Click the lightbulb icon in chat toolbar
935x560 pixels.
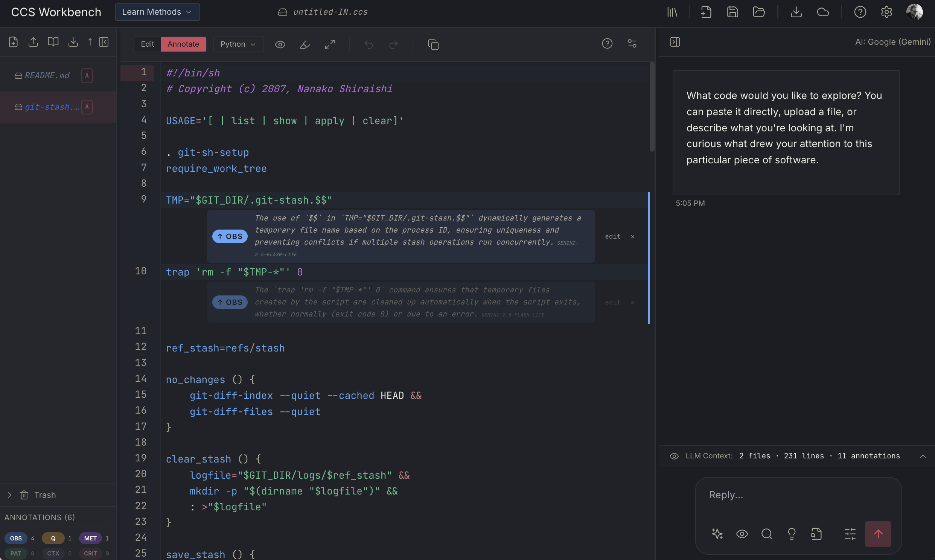pyautogui.click(x=792, y=534)
